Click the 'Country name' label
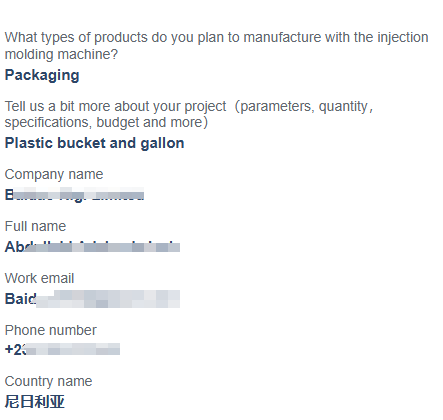The width and height of the screenshot is (443, 420). pyautogui.click(x=48, y=381)
